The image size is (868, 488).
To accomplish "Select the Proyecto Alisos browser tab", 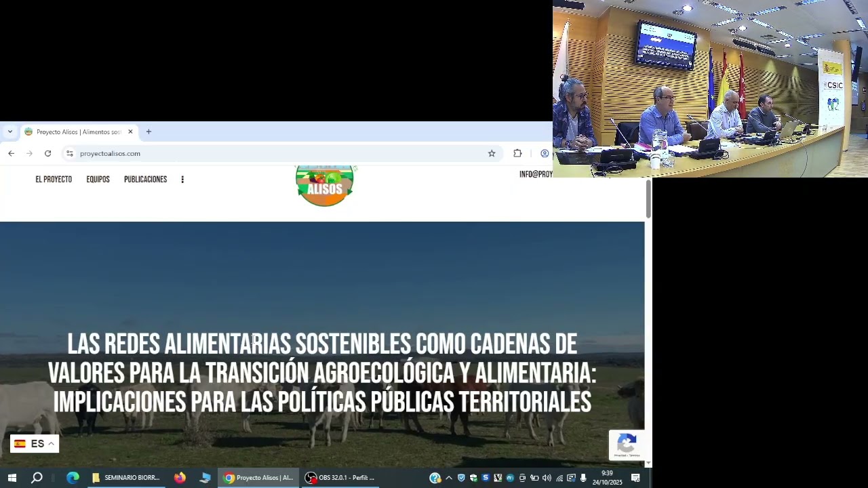I will [79, 131].
